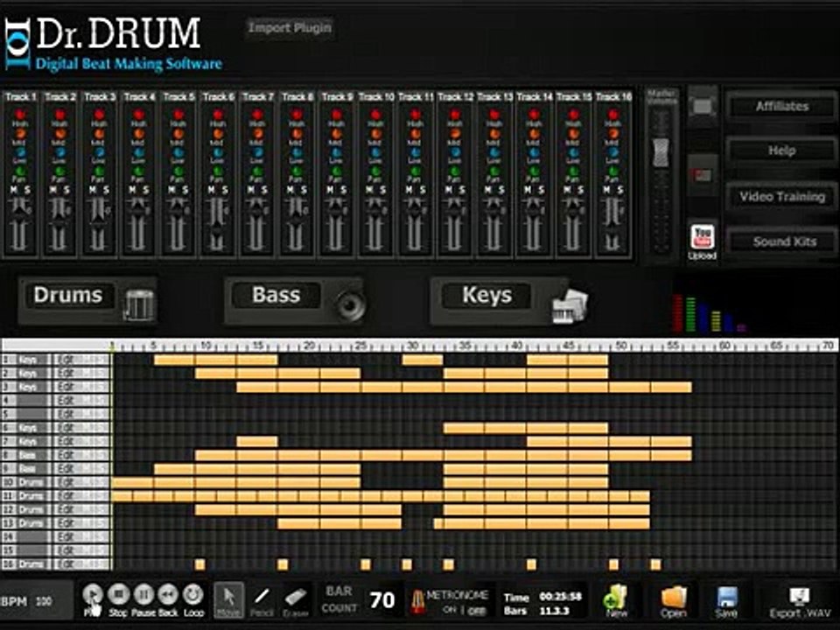This screenshot has height=630, width=840.
Task: Click first pattern block in row 10 Drums
Action: [133, 482]
